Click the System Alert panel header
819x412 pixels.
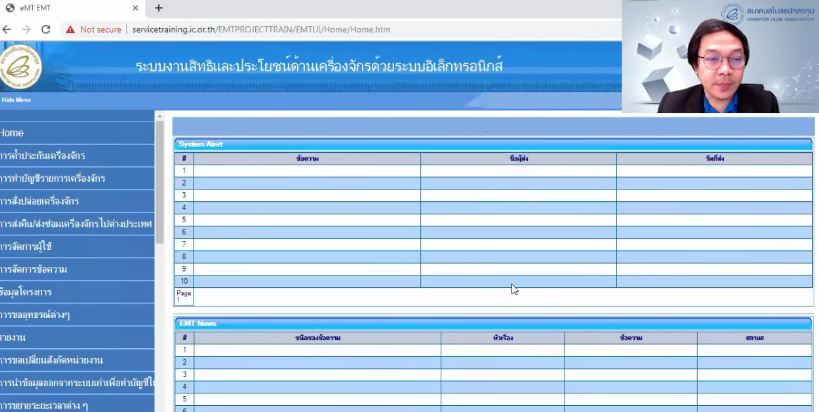pos(493,144)
